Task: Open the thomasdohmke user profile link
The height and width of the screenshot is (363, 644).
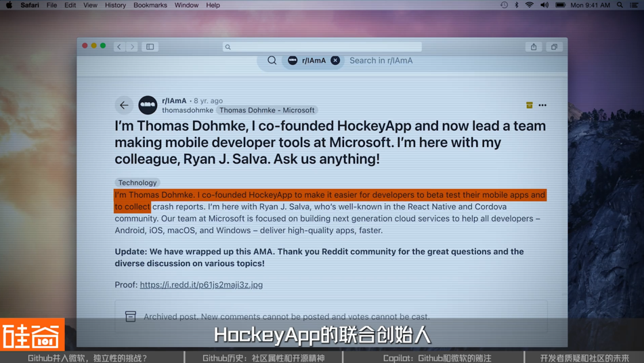Action: pos(188,110)
